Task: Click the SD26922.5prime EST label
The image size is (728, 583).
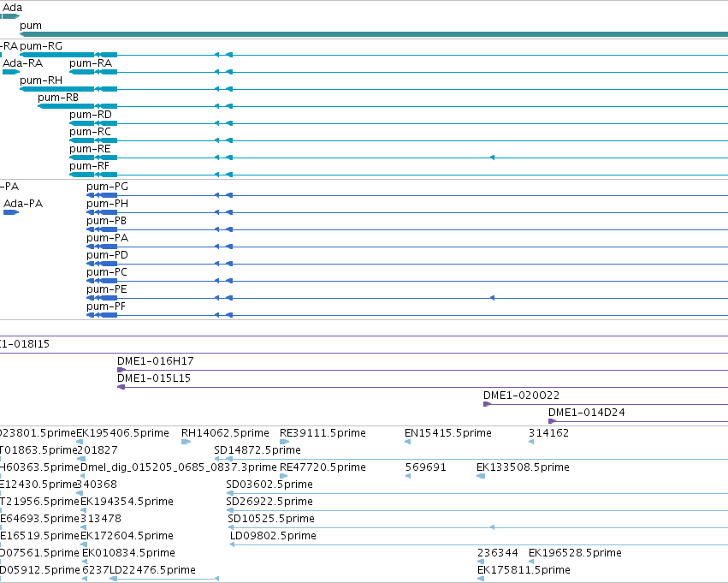Action: 269,502
